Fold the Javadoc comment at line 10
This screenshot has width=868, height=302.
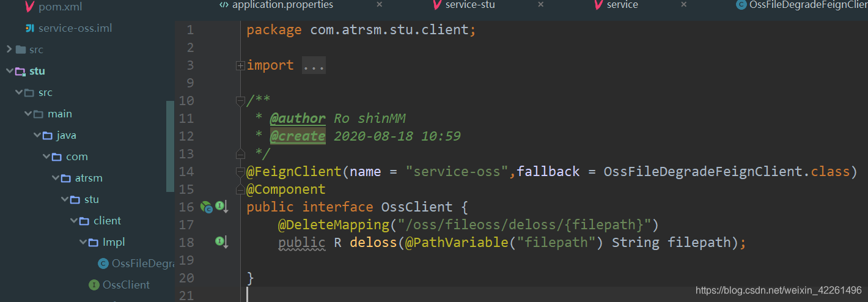coord(240,101)
